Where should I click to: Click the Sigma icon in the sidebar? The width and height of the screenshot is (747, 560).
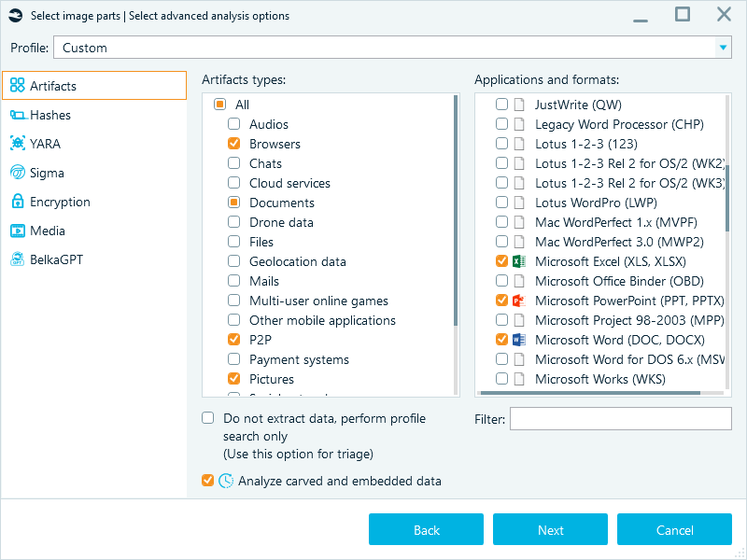click(19, 173)
